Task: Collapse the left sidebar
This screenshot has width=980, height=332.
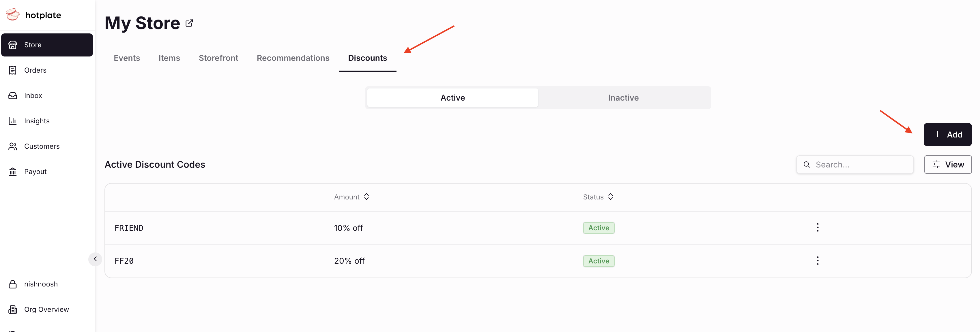Action: pos(95,259)
